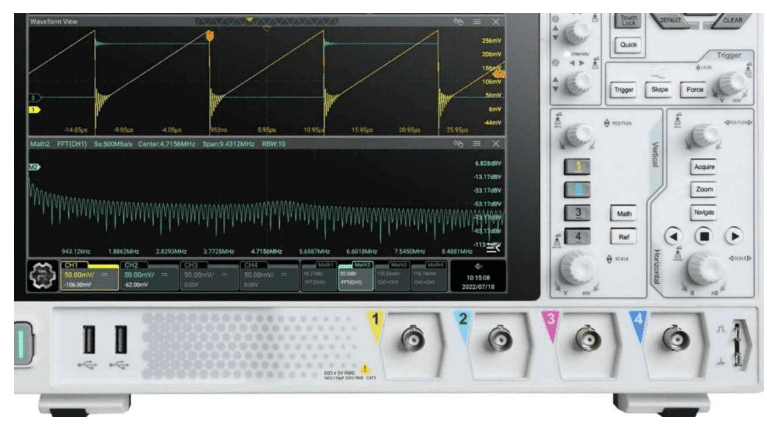Open the CH4 channel settings tab
The height and width of the screenshot is (427, 767).
(269, 276)
